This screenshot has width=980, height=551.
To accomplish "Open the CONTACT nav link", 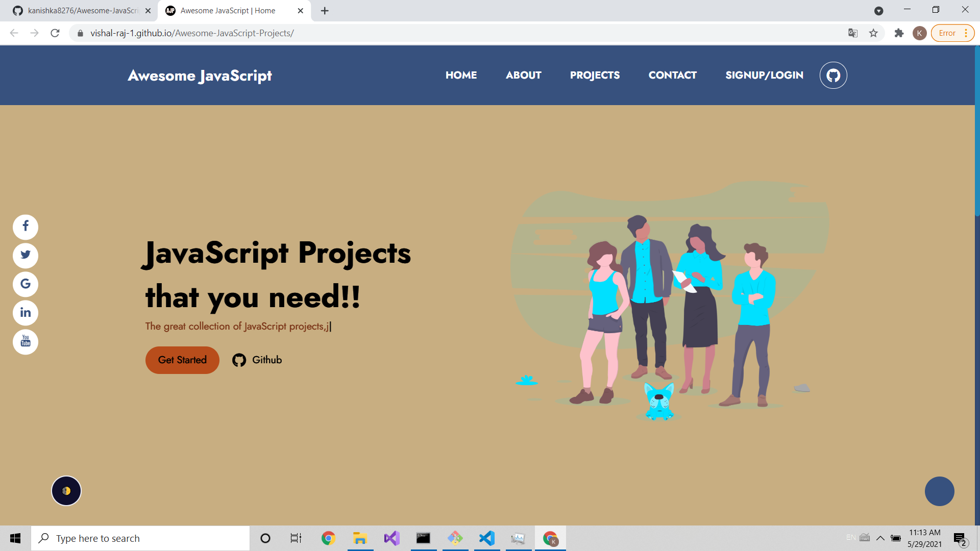I will pyautogui.click(x=672, y=76).
